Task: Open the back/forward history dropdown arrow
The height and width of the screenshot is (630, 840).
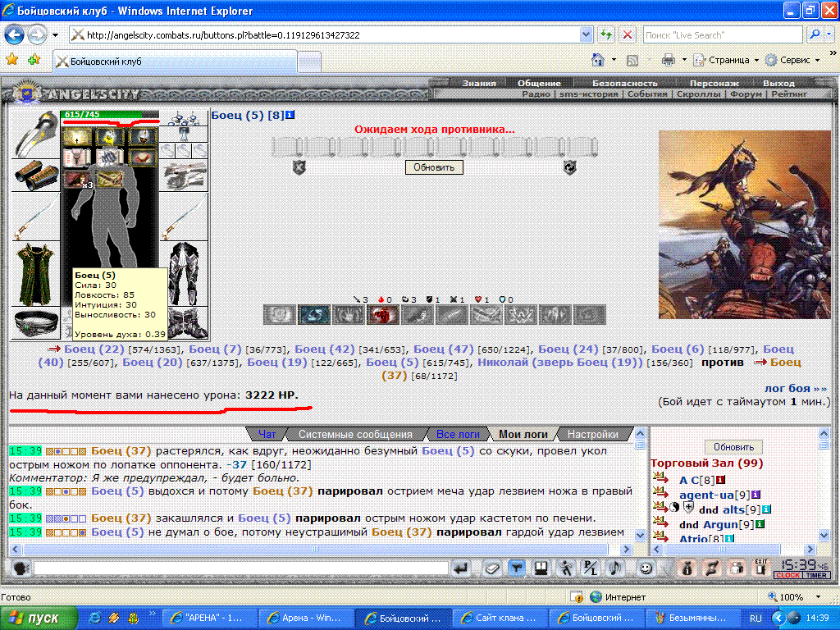Action: click(x=55, y=35)
